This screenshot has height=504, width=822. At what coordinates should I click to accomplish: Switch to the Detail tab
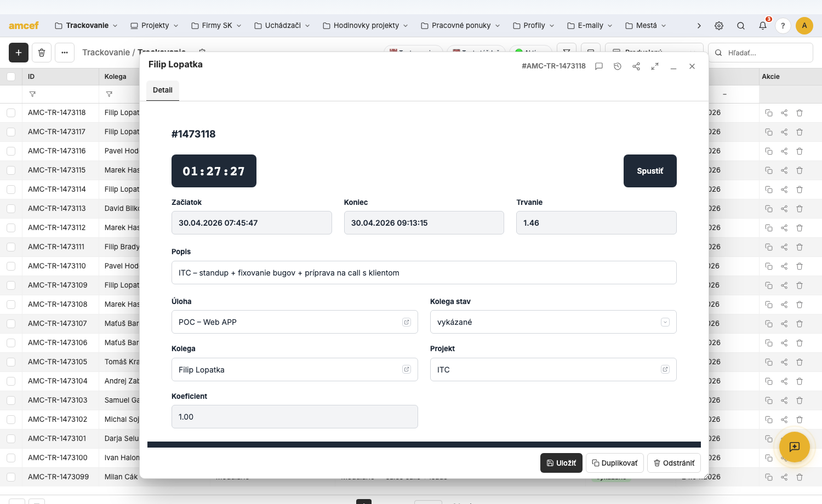tap(163, 90)
